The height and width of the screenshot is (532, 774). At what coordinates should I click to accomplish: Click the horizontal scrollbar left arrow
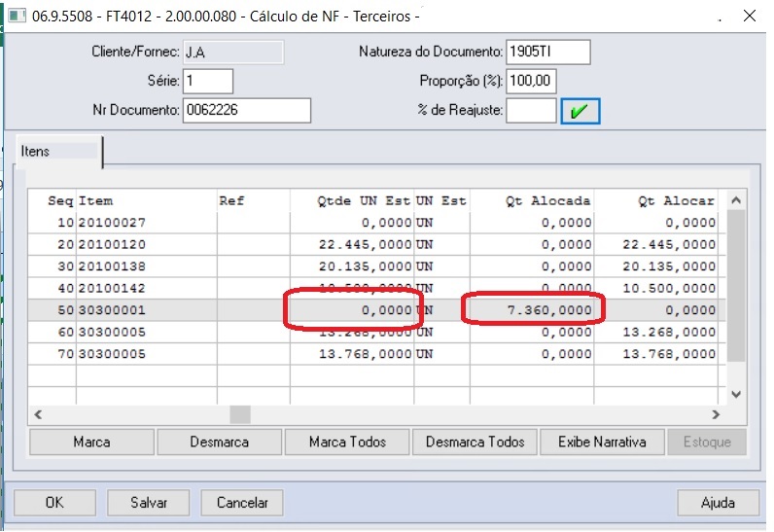[38, 414]
